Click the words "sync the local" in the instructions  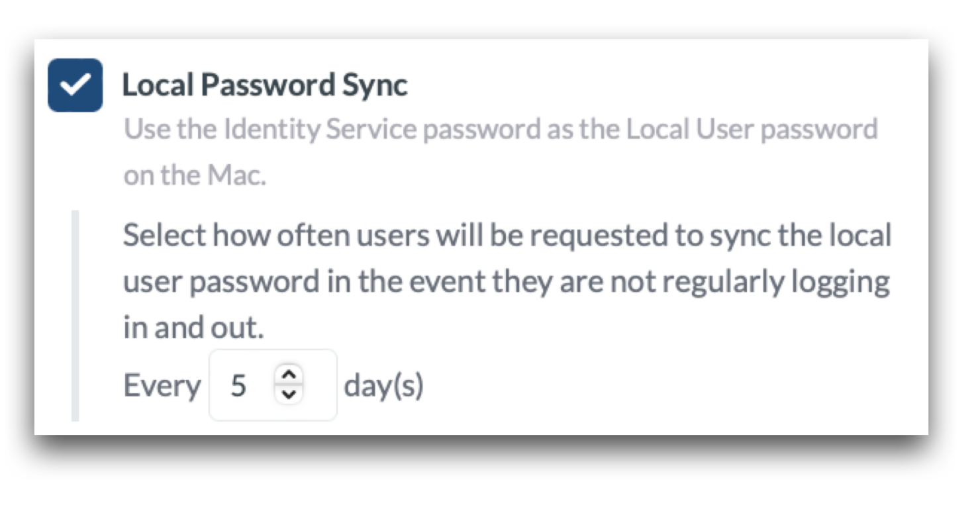click(801, 236)
